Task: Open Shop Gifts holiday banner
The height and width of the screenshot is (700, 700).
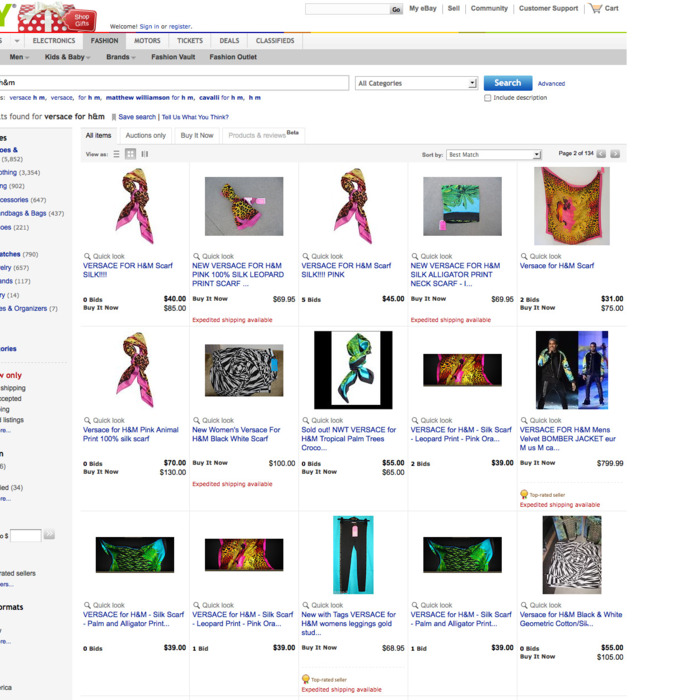Action: point(57,17)
